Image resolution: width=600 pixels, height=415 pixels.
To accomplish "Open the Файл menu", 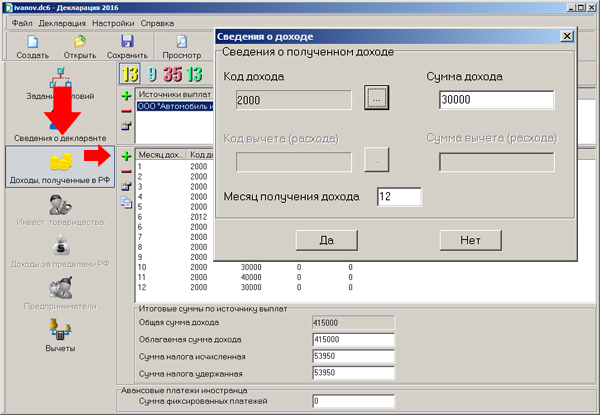I will tap(22, 23).
